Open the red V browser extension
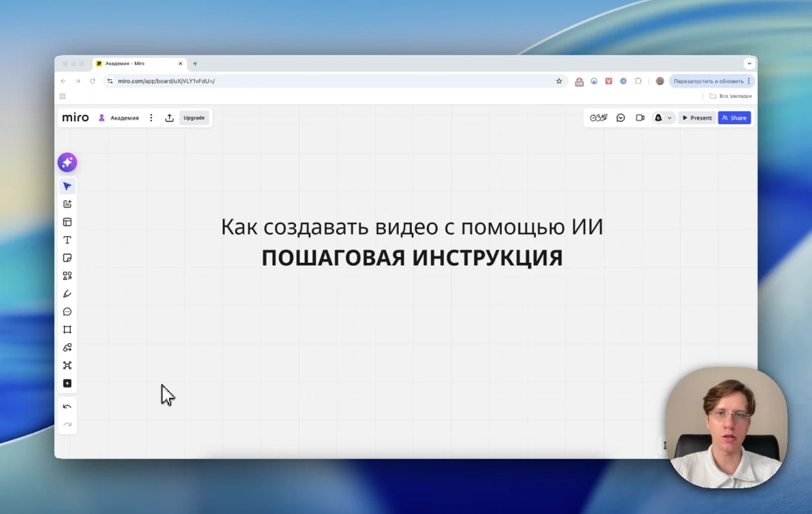 coord(608,81)
